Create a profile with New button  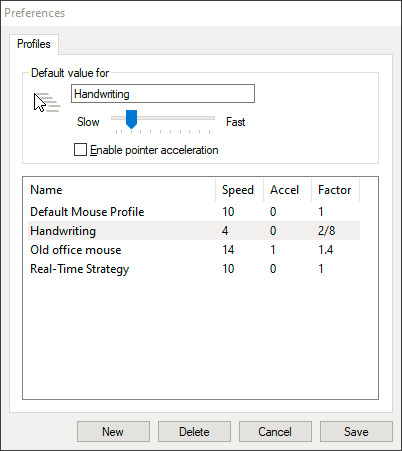pyautogui.click(x=113, y=432)
